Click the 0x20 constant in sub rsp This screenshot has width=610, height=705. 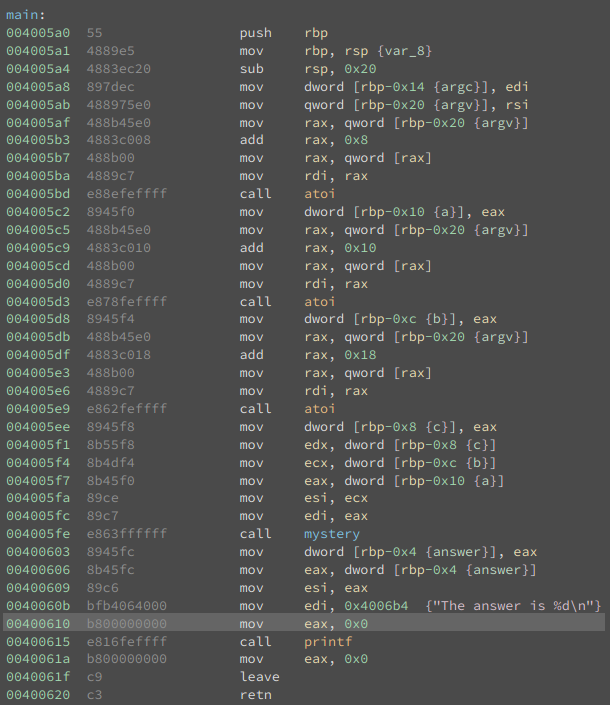(x=361, y=69)
